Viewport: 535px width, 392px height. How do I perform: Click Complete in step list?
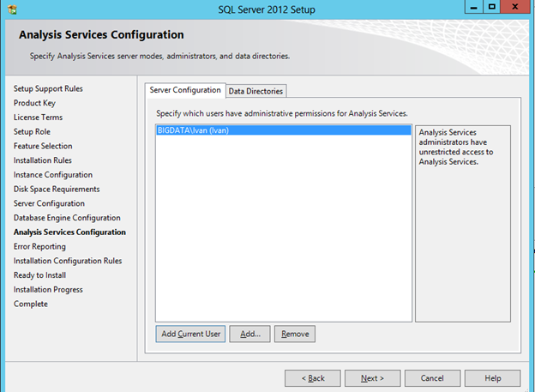click(31, 304)
